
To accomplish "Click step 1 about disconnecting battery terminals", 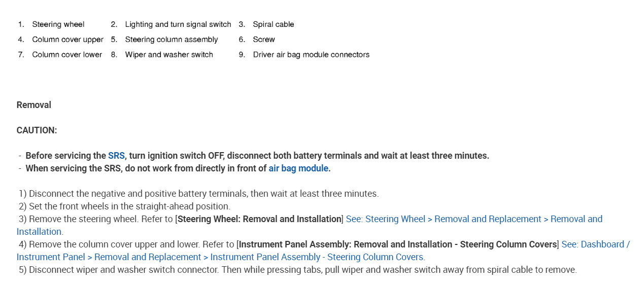I will [x=203, y=194].
